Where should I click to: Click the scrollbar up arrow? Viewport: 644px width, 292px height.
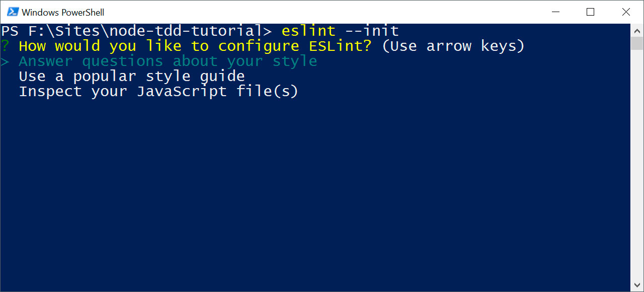point(637,29)
